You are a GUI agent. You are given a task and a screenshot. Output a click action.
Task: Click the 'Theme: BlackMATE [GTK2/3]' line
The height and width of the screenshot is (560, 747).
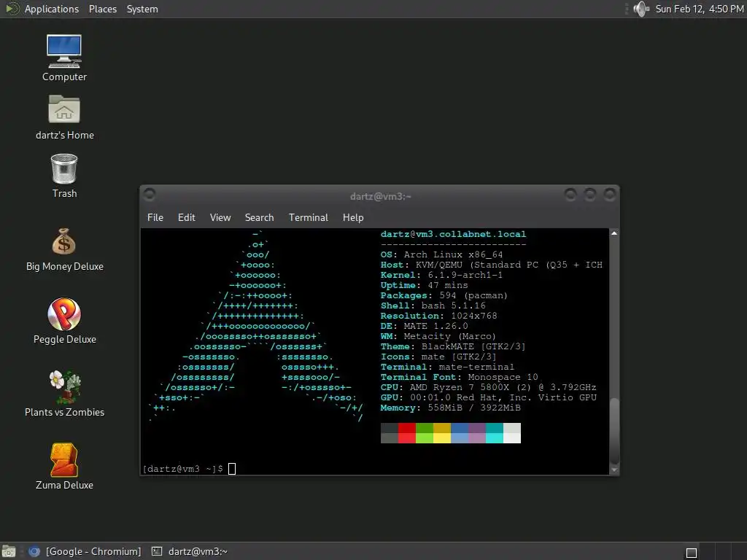click(x=453, y=346)
